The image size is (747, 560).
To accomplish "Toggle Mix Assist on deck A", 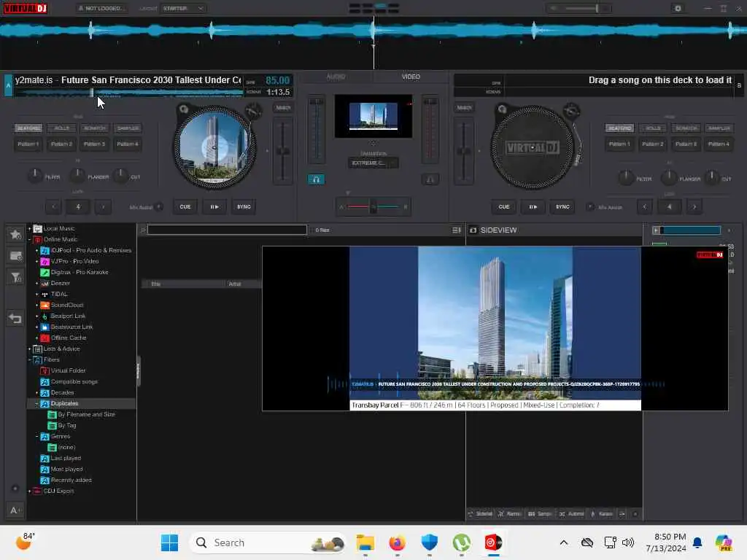I will (159, 206).
